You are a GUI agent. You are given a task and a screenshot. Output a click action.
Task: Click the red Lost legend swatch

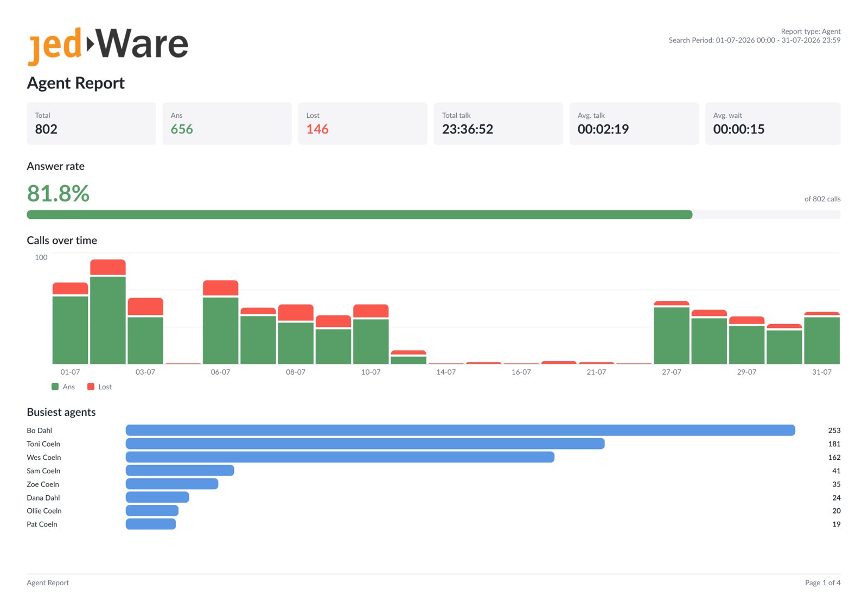click(91, 387)
